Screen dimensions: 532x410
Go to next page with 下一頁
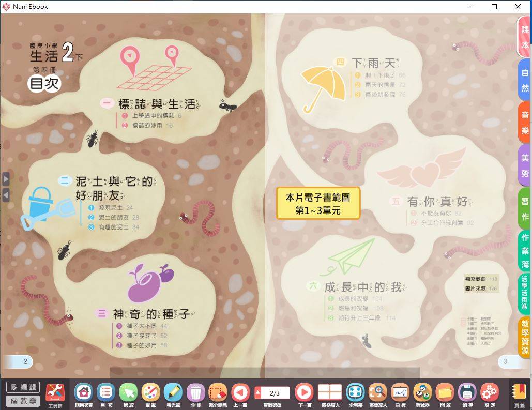click(x=305, y=396)
